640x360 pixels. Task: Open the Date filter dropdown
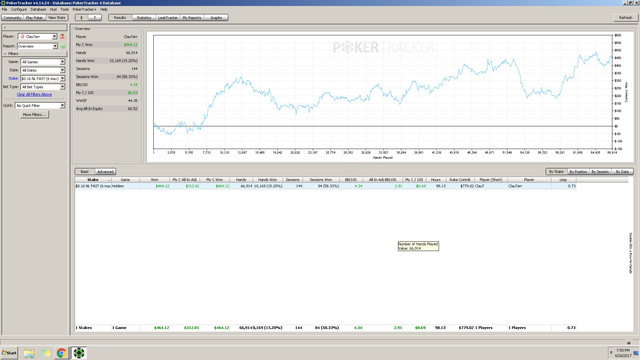click(42, 70)
